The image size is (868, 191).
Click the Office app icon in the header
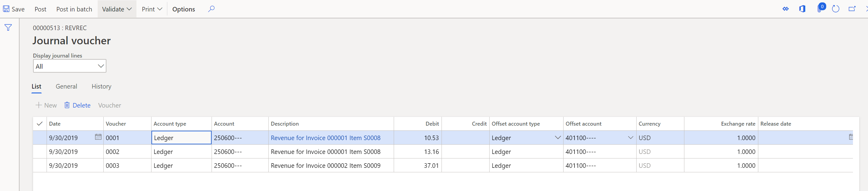coord(802,9)
